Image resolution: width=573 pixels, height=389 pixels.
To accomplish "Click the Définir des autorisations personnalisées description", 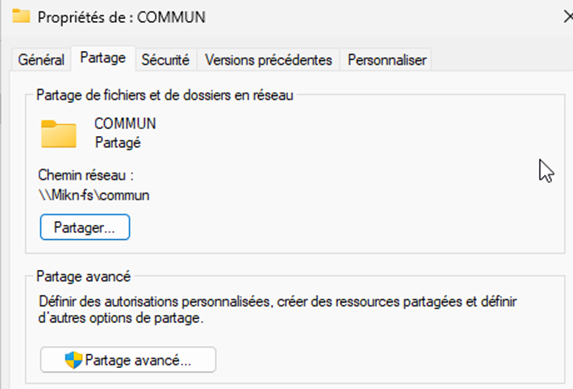I will pos(277,310).
